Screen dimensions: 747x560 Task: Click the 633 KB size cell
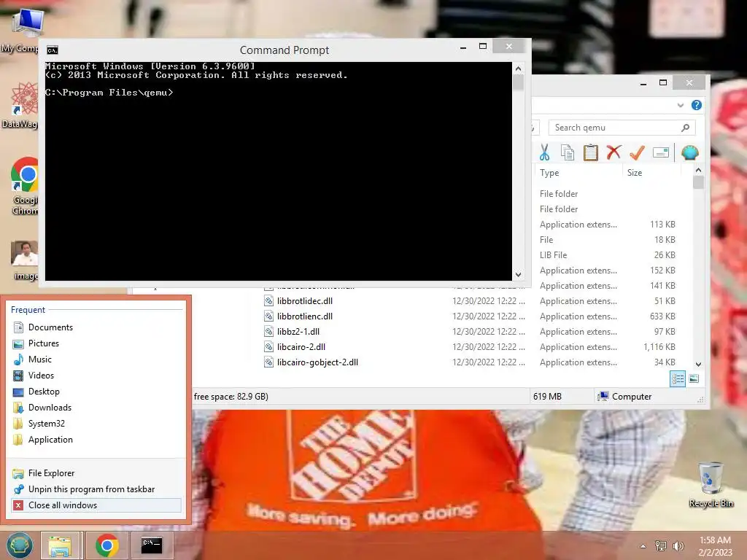[662, 316]
